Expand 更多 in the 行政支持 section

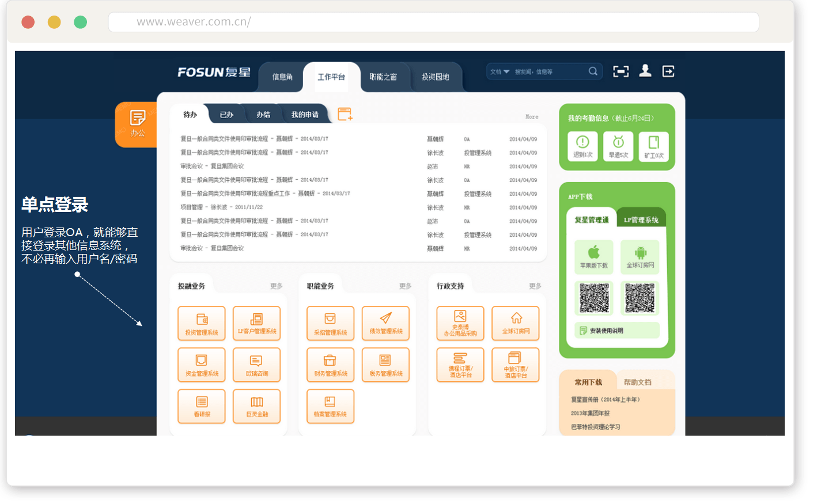tap(535, 286)
